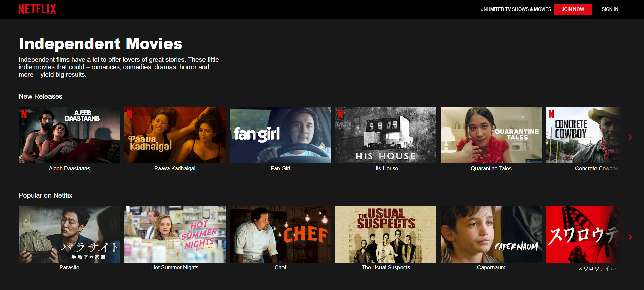Show more Popular on Netflix with the right arrow
Screen dimensions: 644x290
pyautogui.click(x=630, y=237)
